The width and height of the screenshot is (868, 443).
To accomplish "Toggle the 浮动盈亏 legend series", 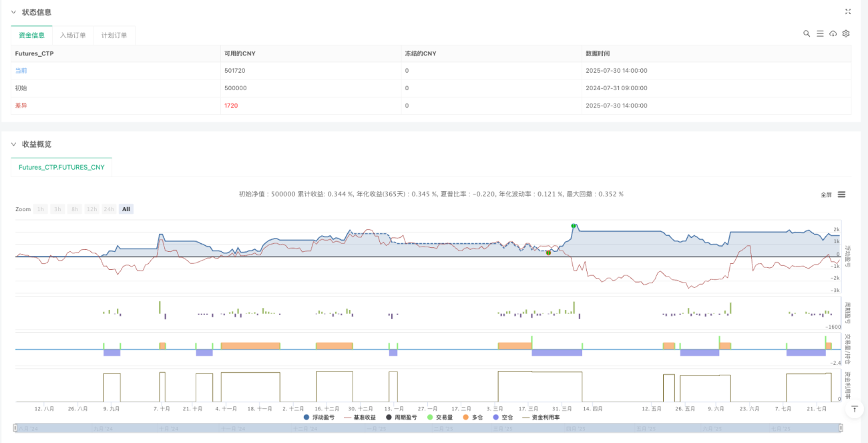I will [x=321, y=417].
